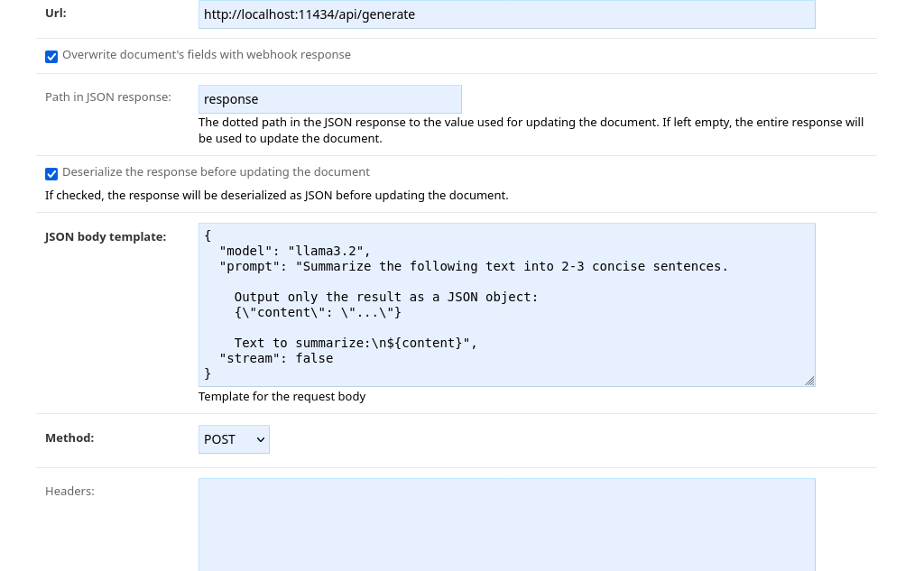Click the Headers textarea

point(507,524)
